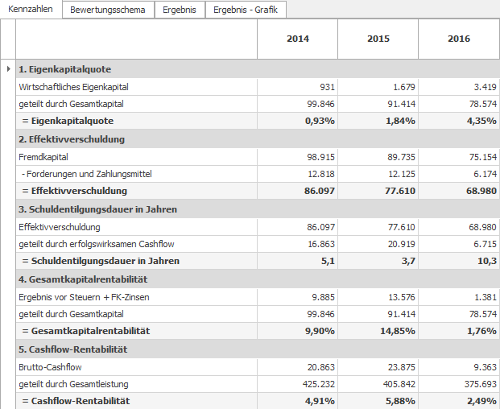Viewport: 500px width, 409px height.
Task: Click the Cashflow 2014 value 16.863
Action: coord(321,244)
